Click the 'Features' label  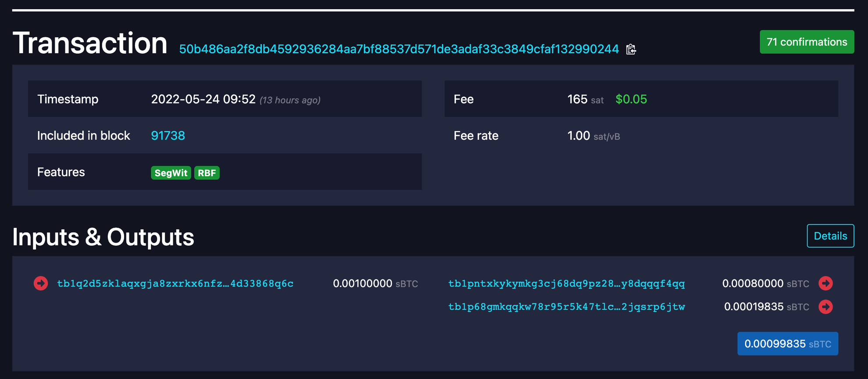(61, 172)
